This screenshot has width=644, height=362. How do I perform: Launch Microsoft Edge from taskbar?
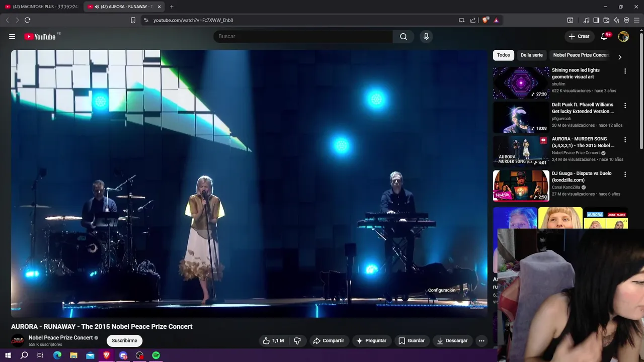pos(57,355)
